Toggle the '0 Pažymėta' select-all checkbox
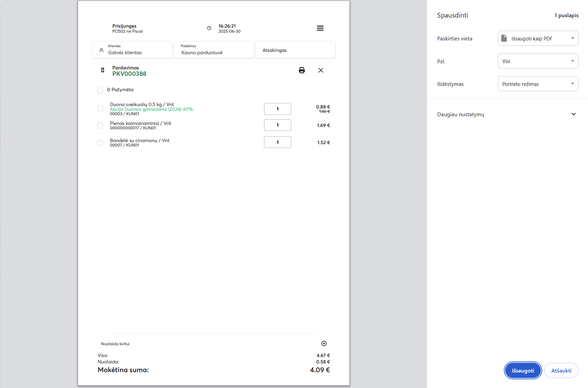 (100, 90)
